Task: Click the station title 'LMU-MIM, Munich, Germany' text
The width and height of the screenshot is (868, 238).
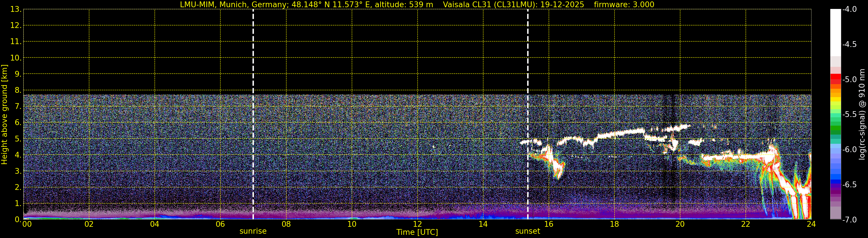Action: [x=234, y=5]
